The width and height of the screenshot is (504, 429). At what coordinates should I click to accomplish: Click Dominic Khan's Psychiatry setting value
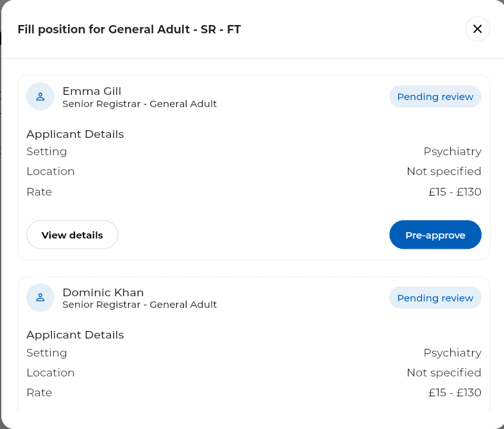[452, 353]
